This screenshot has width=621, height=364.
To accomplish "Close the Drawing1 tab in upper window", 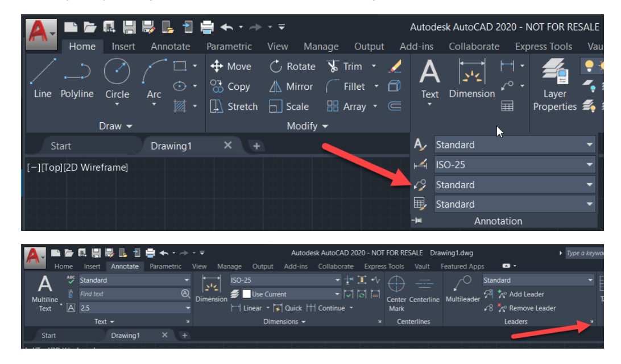I will (x=227, y=145).
